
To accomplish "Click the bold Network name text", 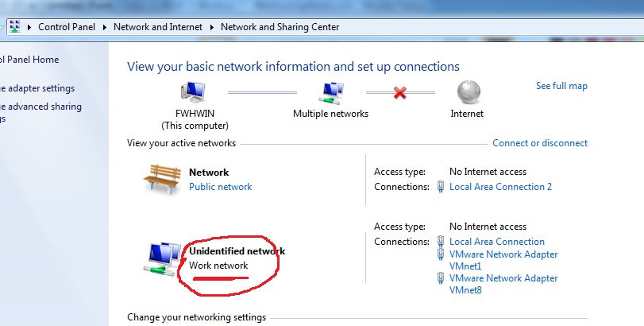I will coord(209,173).
